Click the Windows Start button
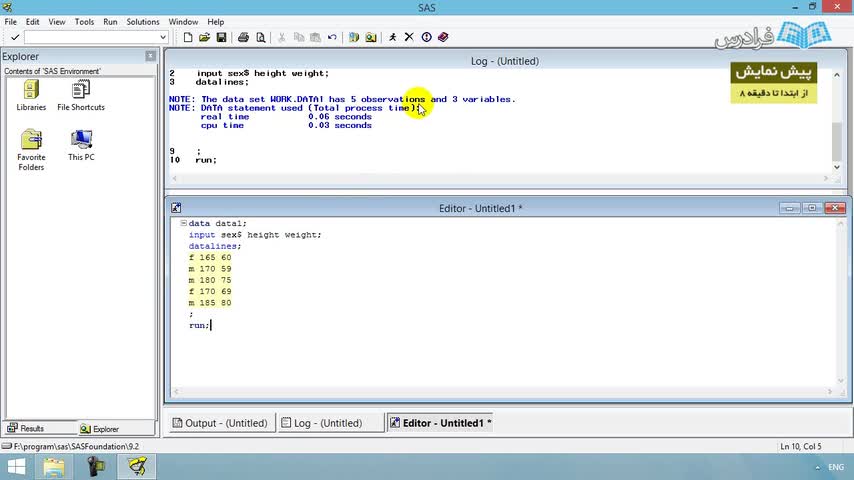This screenshot has width=854, height=480. click(16, 465)
